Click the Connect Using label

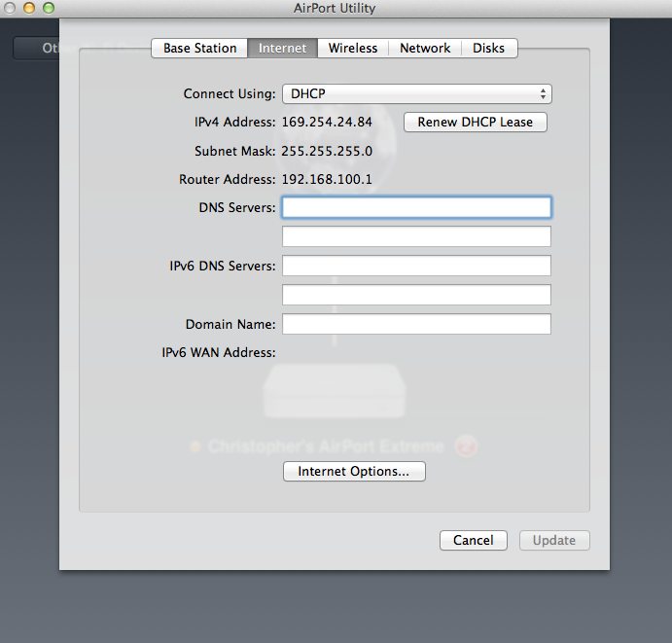pos(230,94)
